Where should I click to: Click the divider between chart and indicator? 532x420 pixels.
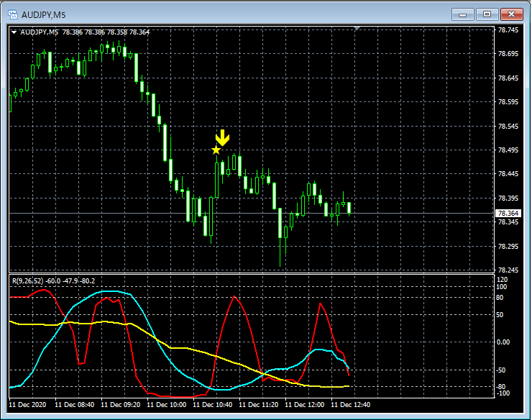[252, 273]
